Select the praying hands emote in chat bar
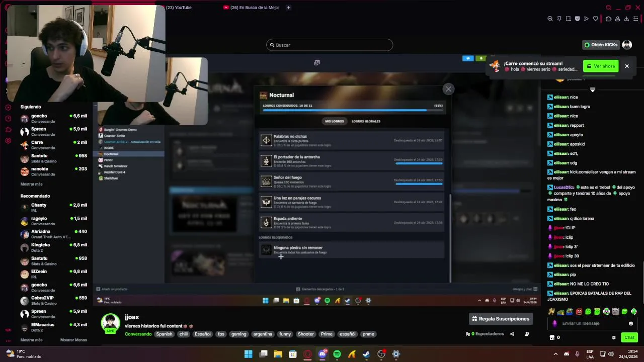The image size is (644, 362). (551, 312)
